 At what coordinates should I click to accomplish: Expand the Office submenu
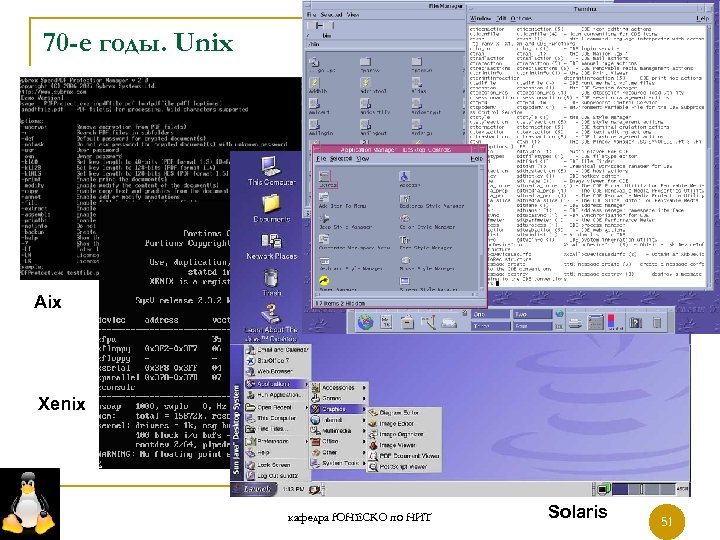pos(339,441)
